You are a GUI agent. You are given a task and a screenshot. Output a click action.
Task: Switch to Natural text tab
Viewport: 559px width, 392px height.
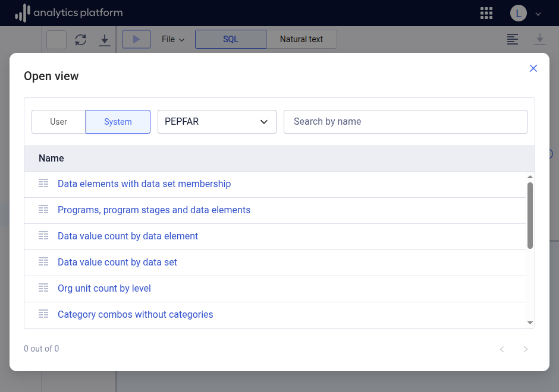(x=302, y=39)
